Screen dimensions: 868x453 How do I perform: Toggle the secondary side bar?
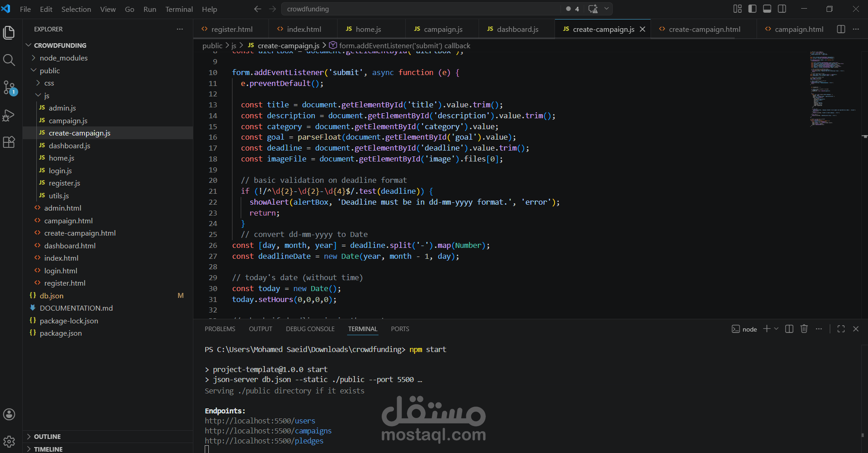tap(782, 9)
